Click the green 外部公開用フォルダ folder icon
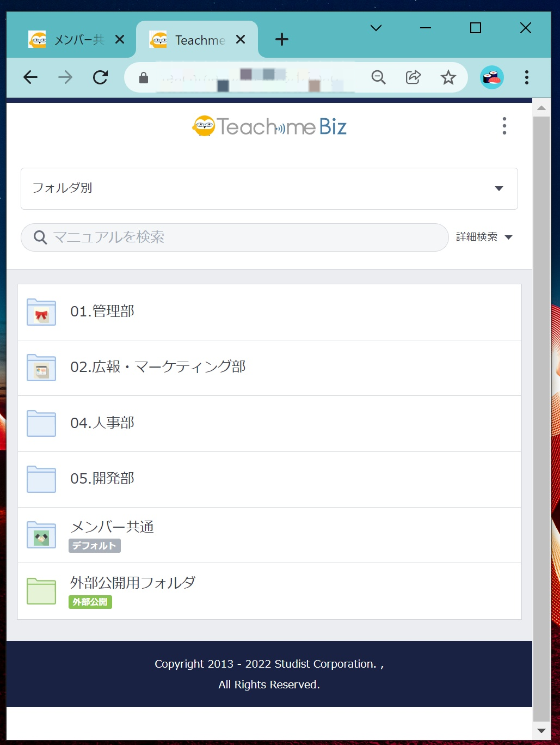 coord(41,591)
